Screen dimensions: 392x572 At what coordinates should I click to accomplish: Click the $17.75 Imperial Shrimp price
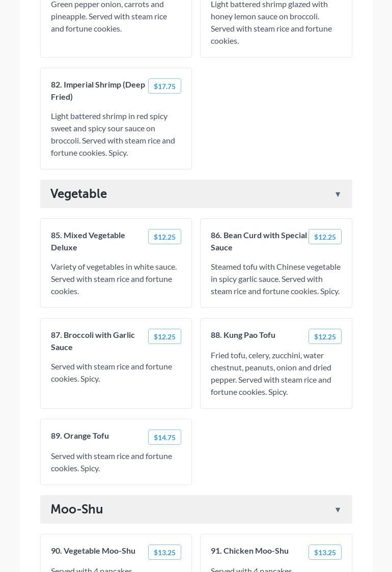pos(164,87)
